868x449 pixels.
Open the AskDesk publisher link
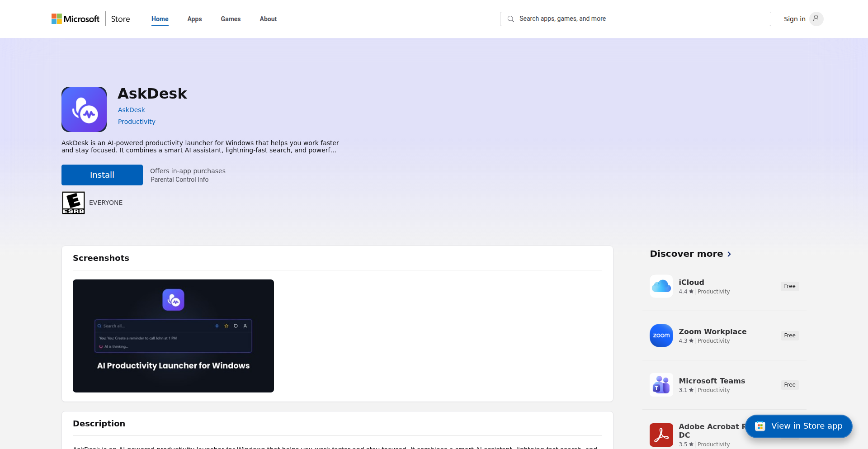click(x=132, y=110)
